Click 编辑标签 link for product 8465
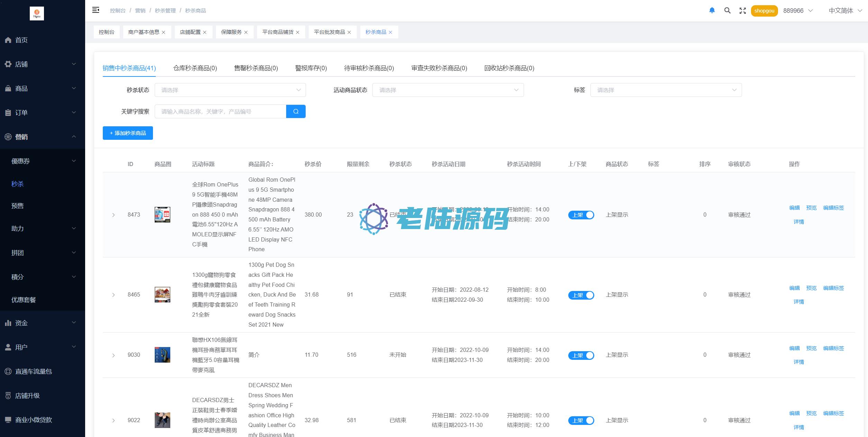The width and height of the screenshot is (868, 437). point(833,288)
